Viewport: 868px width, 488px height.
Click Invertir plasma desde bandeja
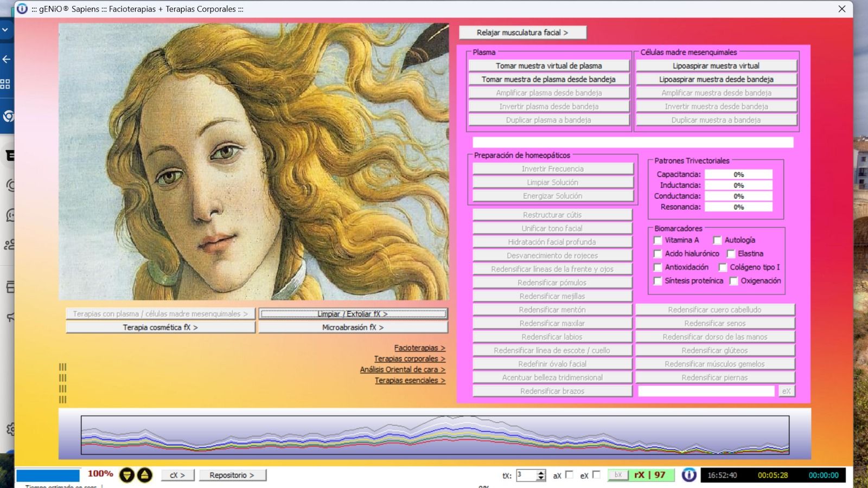548,106
